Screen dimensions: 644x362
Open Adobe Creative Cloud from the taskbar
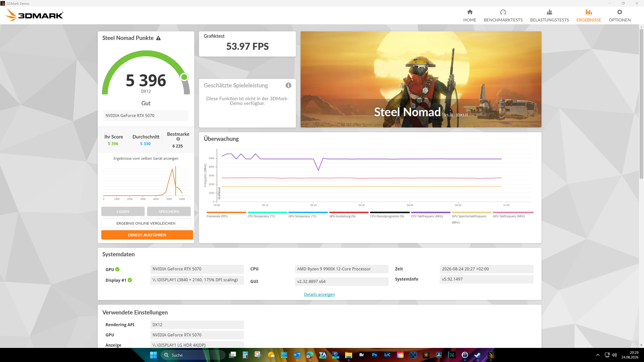400,355
